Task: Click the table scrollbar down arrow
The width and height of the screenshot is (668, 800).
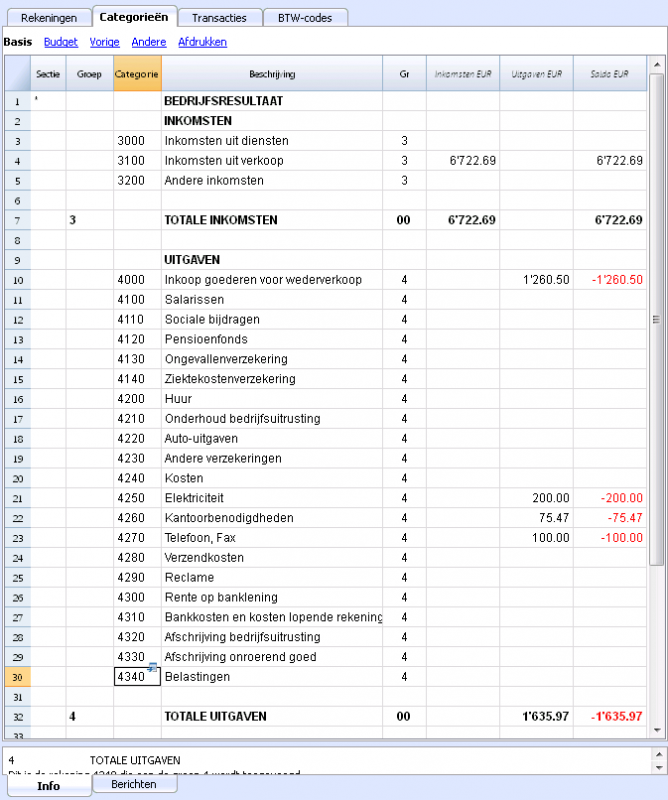Action: (657, 730)
